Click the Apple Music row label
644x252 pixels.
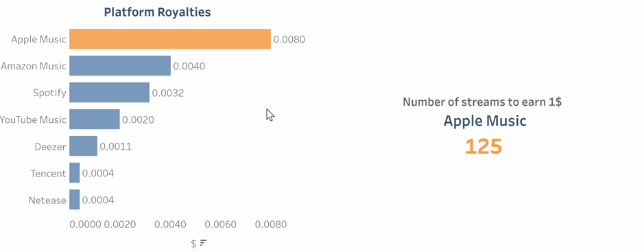[38, 39]
